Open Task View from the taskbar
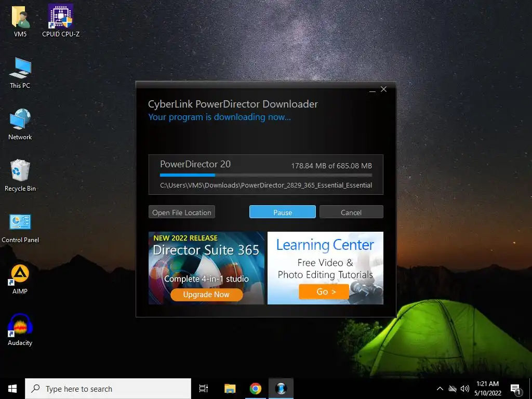Image resolution: width=532 pixels, height=399 pixels. [204, 389]
